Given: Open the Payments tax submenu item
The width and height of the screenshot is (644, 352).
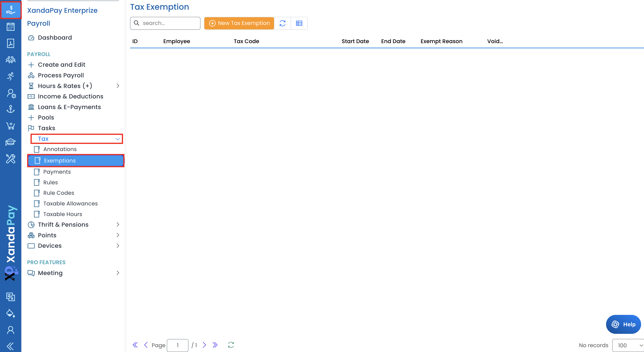Looking at the screenshot, I should pos(57,172).
